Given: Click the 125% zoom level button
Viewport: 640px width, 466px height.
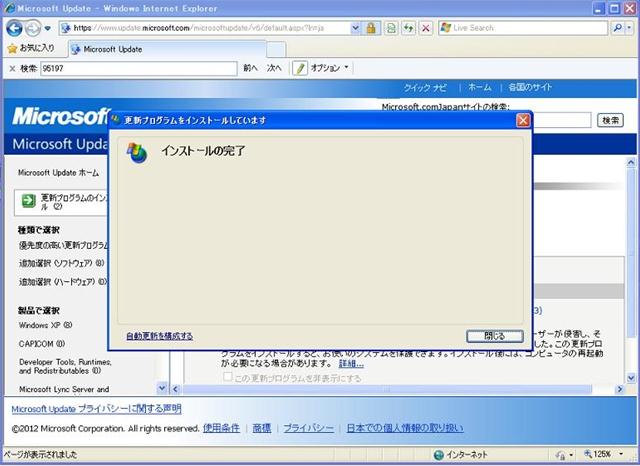Looking at the screenshot, I should 598,454.
